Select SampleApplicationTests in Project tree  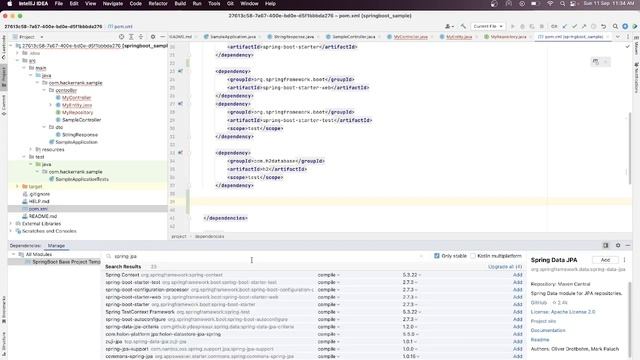82,179
